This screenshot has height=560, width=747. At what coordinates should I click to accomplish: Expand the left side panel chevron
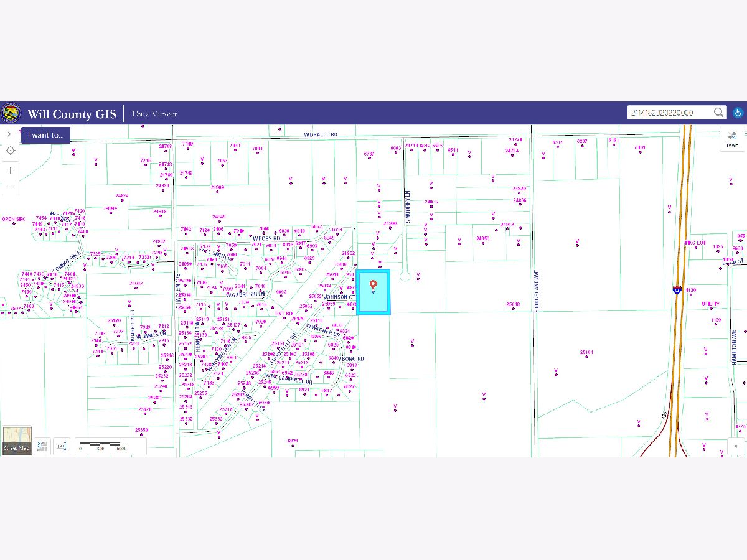coord(10,134)
